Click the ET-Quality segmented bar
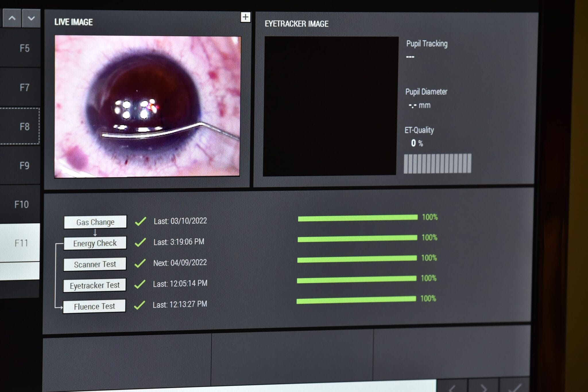The image size is (588, 392). click(438, 163)
